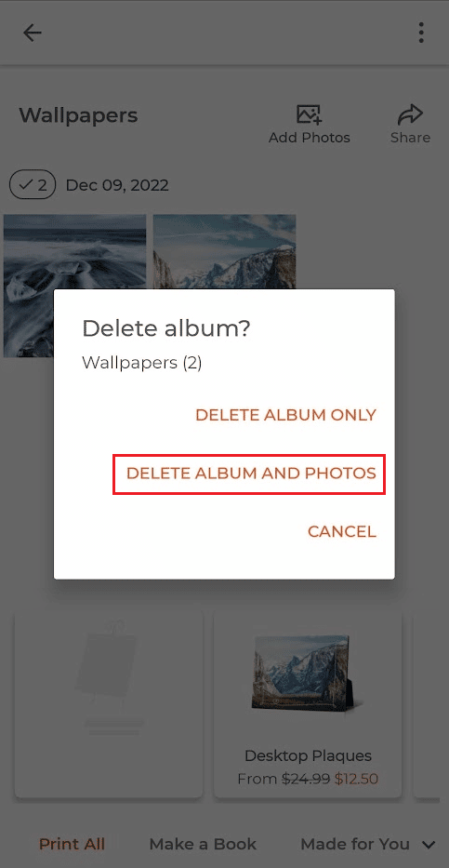Screen dimensions: 449x868
Task: Confirm Delete Album and Photos
Action: [251, 474]
